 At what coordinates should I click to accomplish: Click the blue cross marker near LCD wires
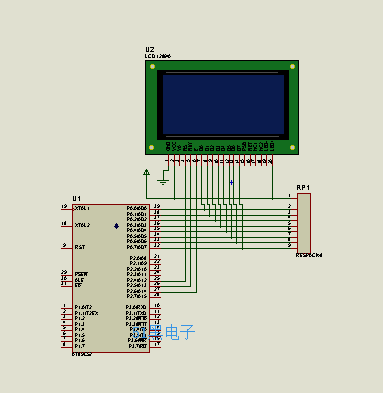click(x=231, y=183)
